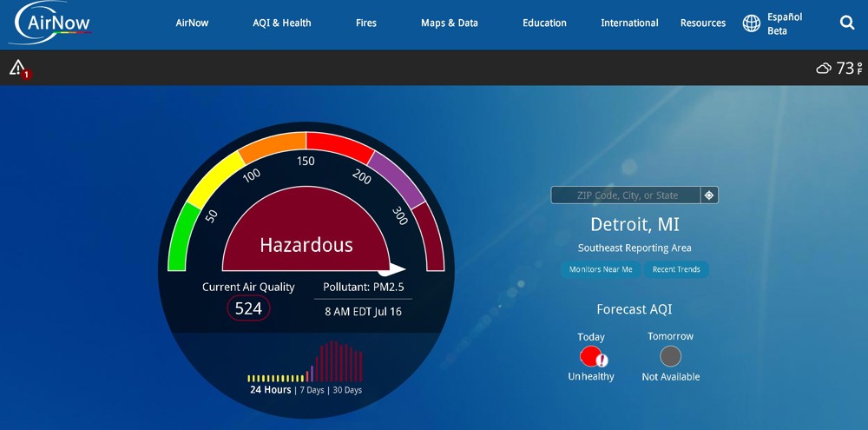Open the AQI & Health menu

[282, 23]
